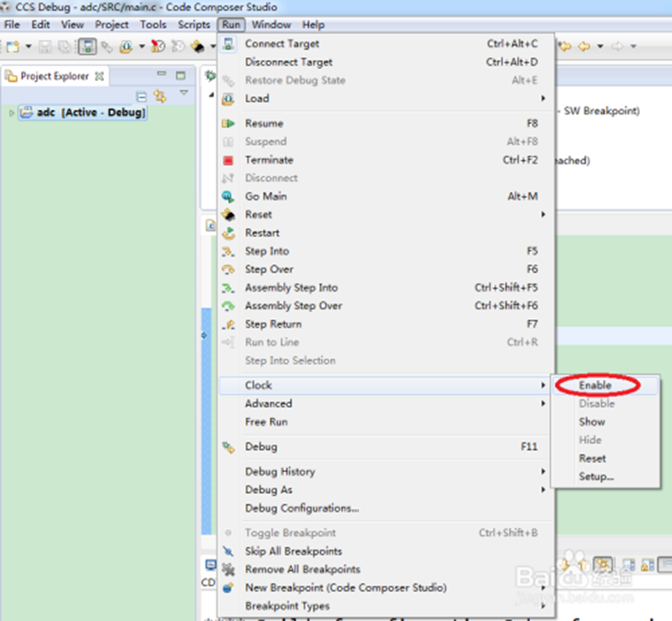Open the New file dropdown arrow
This screenshot has width=672, height=621.
point(28,46)
